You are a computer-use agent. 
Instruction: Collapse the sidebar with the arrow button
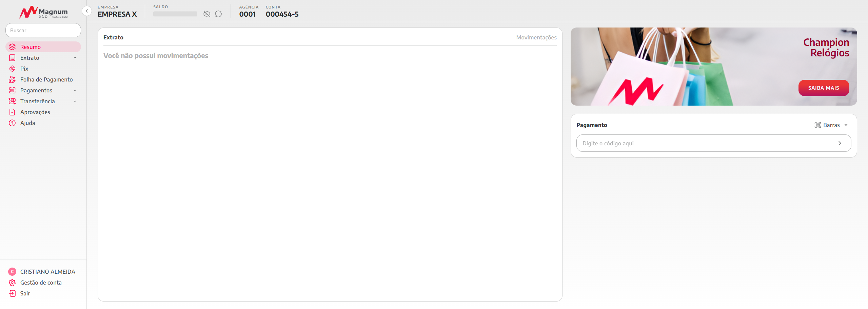(87, 11)
